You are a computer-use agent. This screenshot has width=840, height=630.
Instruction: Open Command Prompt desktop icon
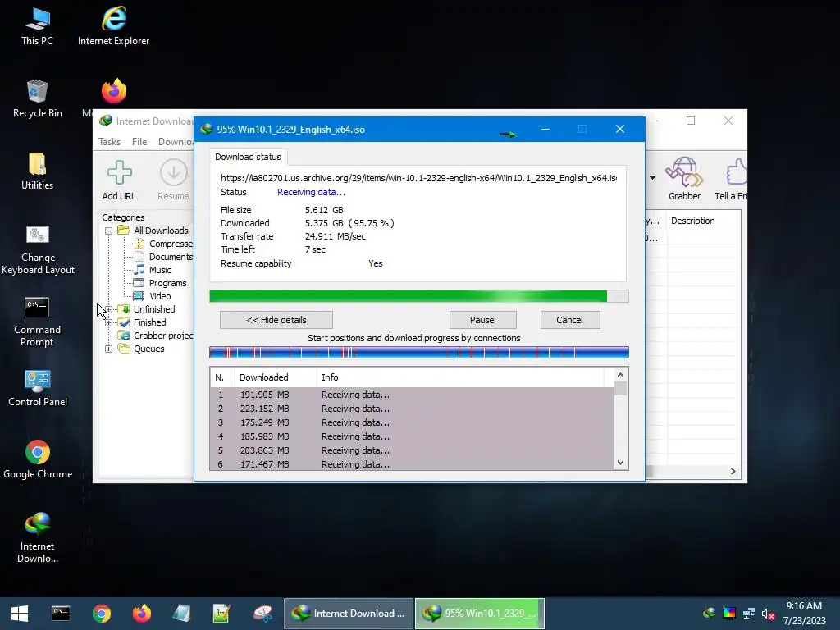37,308
